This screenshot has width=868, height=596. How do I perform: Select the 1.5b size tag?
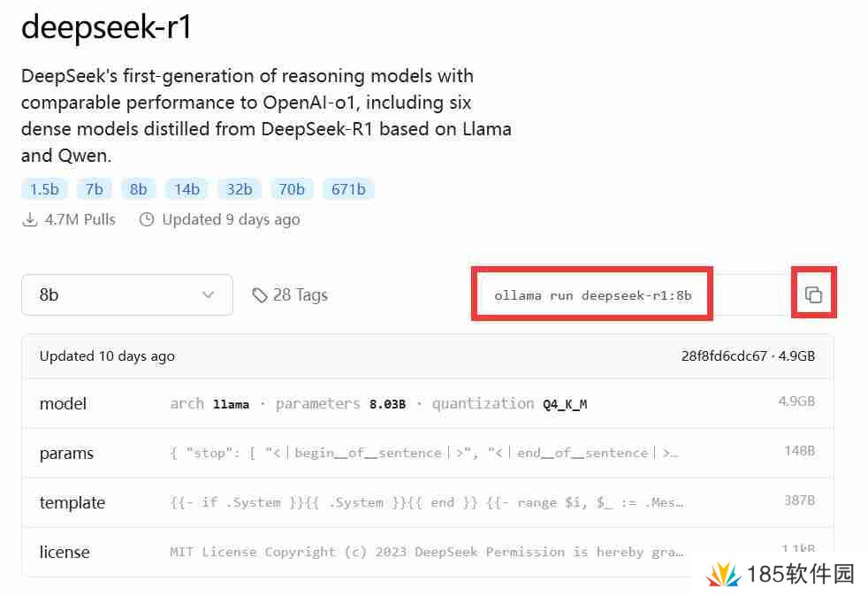(x=44, y=189)
